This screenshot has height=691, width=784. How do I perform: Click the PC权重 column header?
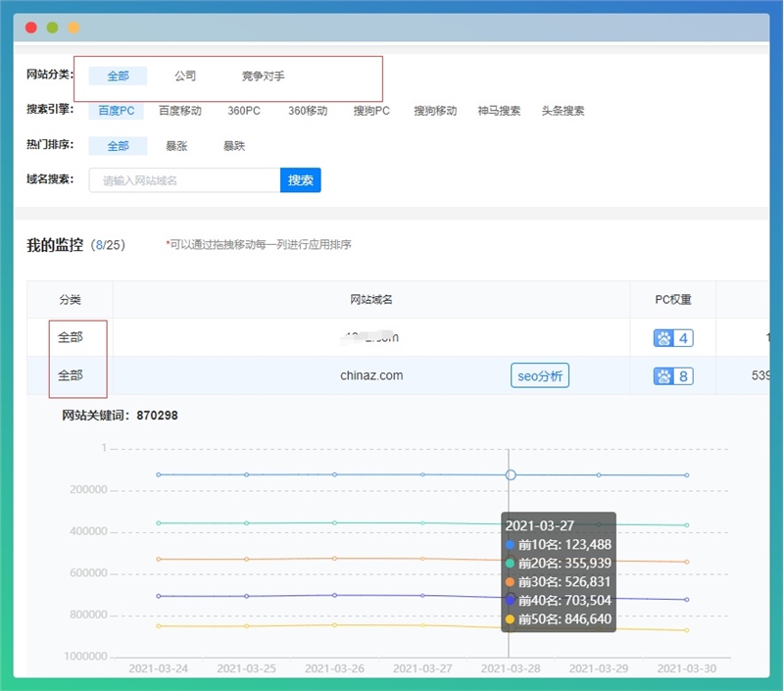coord(673,299)
